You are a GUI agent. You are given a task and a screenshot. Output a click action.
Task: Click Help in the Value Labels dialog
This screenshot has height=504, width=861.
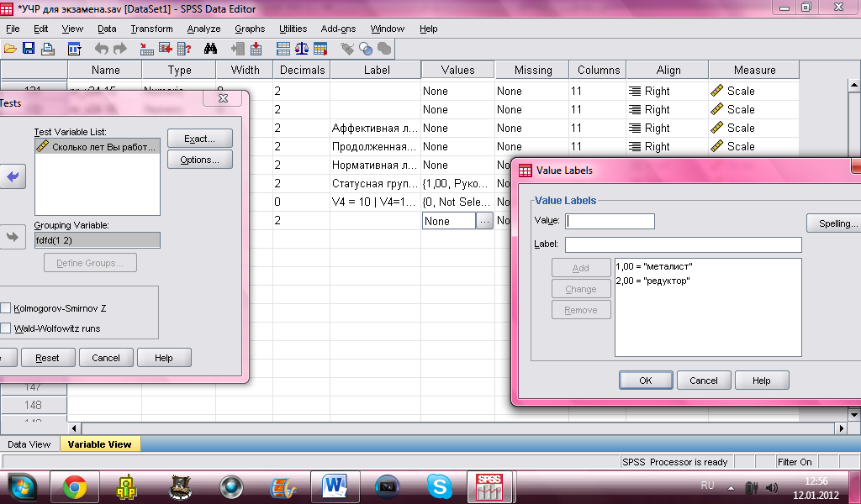[762, 380]
